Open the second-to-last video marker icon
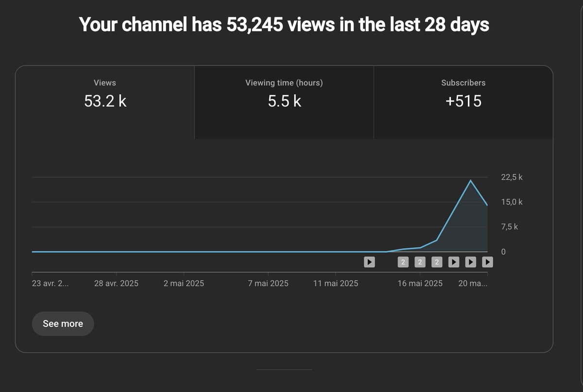This screenshot has width=583, height=392. pos(470,262)
